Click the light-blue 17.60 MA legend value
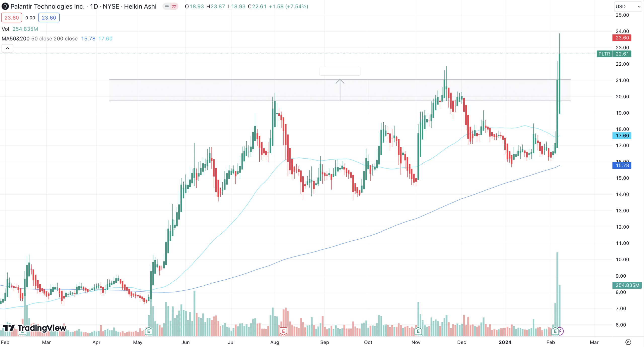This screenshot has height=347, width=644. (105, 38)
